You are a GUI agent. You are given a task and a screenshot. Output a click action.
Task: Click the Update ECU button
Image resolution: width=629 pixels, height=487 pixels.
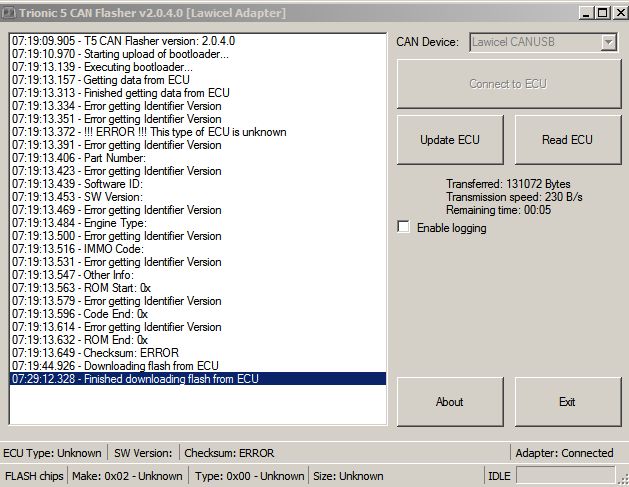[450, 140]
